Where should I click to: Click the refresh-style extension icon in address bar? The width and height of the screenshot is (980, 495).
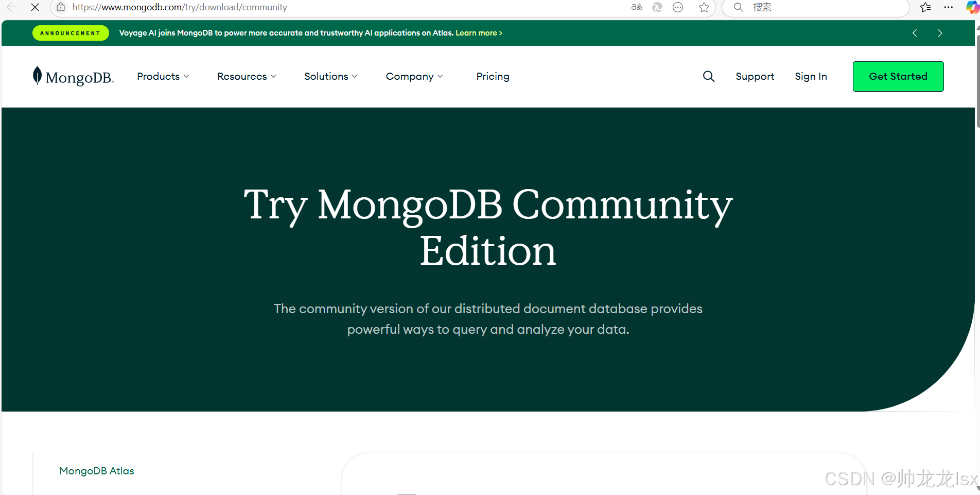click(657, 7)
